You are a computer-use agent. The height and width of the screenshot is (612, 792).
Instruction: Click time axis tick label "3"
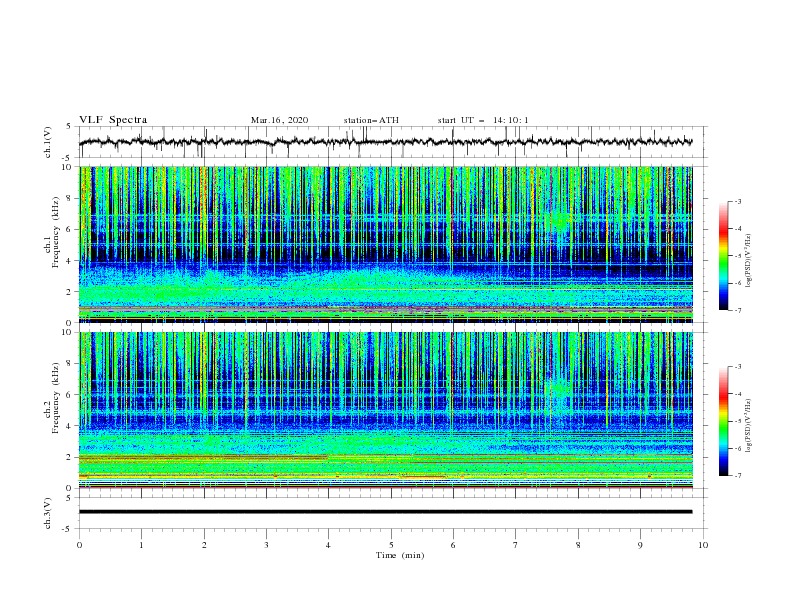266,545
